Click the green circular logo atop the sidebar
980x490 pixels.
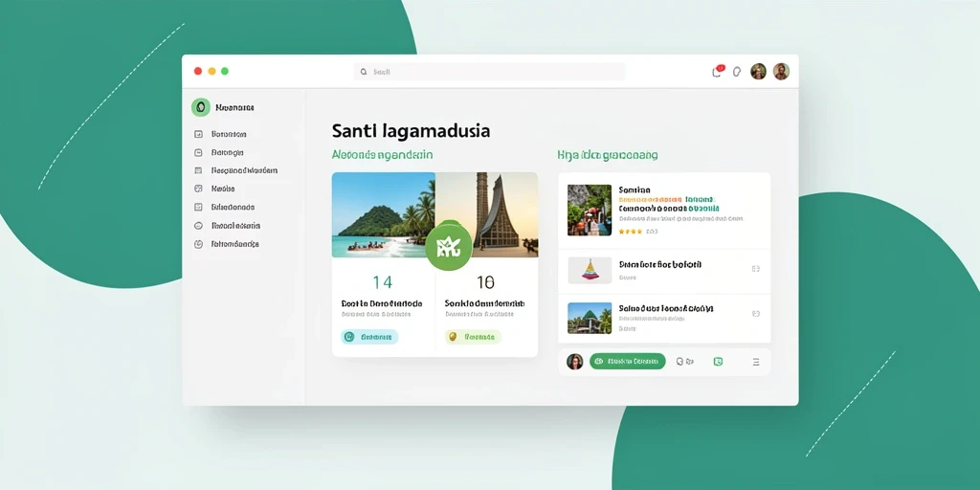201,107
